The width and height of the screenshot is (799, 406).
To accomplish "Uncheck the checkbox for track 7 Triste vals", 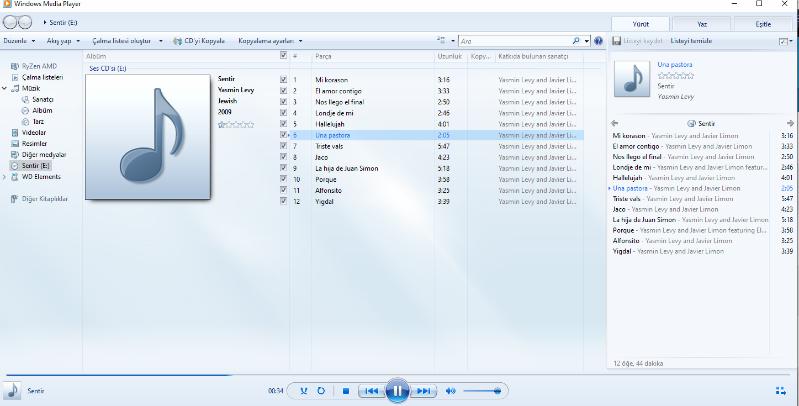I will coord(284,146).
